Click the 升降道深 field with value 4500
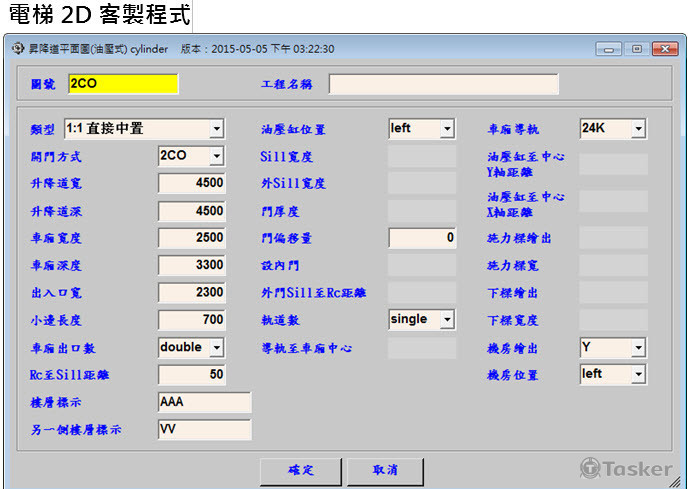This screenshot has height=489, width=689. coord(192,211)
